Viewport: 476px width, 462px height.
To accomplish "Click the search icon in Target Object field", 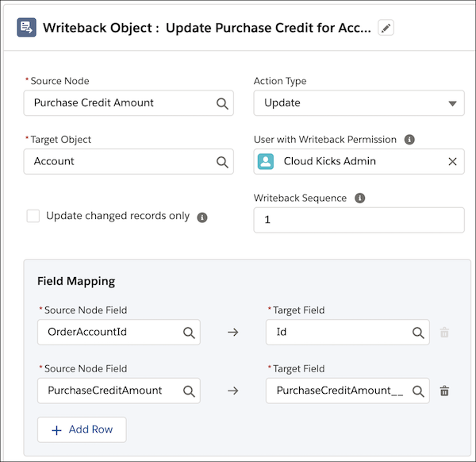I will 222,162.
